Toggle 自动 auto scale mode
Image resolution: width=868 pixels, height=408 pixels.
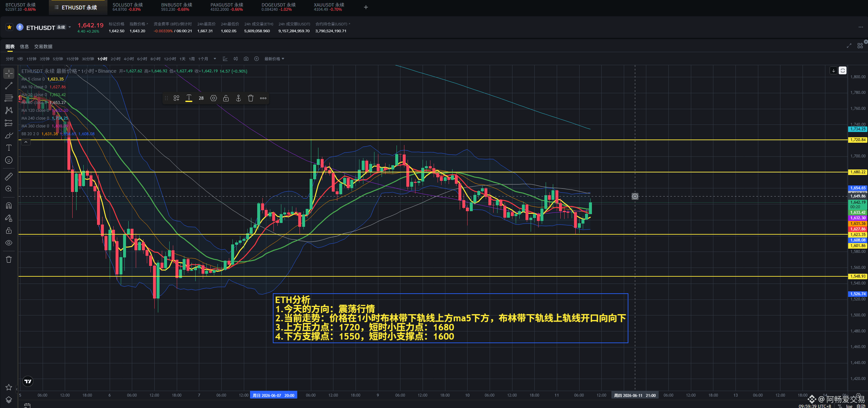pyautogui.click(x=861, y=406)
